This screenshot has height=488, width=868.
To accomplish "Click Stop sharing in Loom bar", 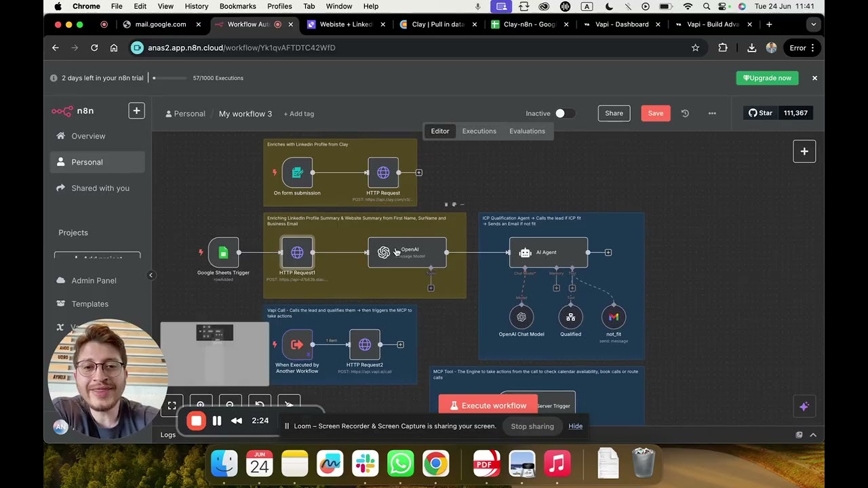I will pyautogui.click(x=532, y=426).
